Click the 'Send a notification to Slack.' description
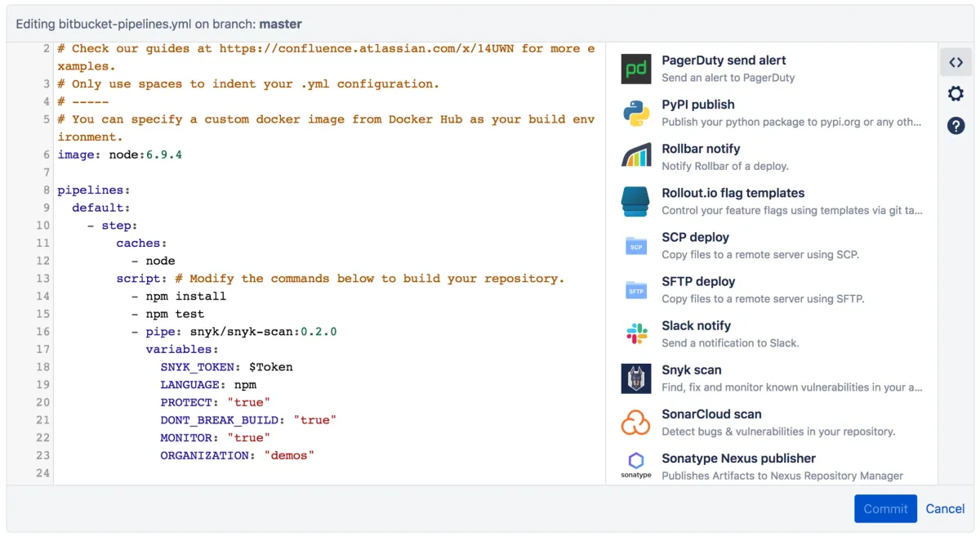 click(x=730, y=343)
